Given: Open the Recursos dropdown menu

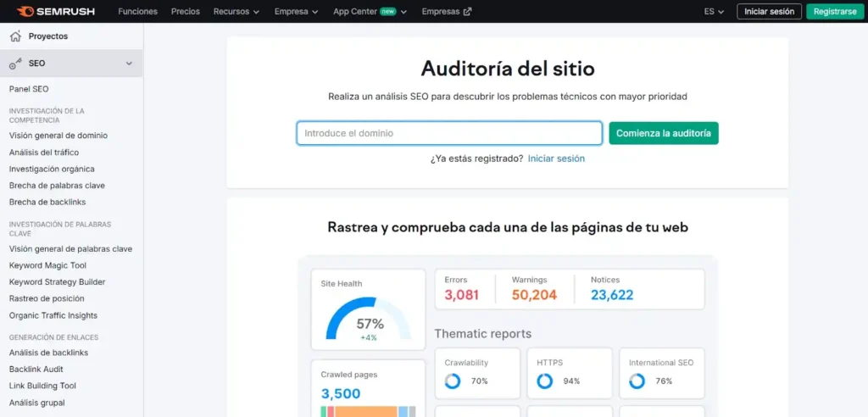Looking at the screenshot, I should [x=236, y=11].
